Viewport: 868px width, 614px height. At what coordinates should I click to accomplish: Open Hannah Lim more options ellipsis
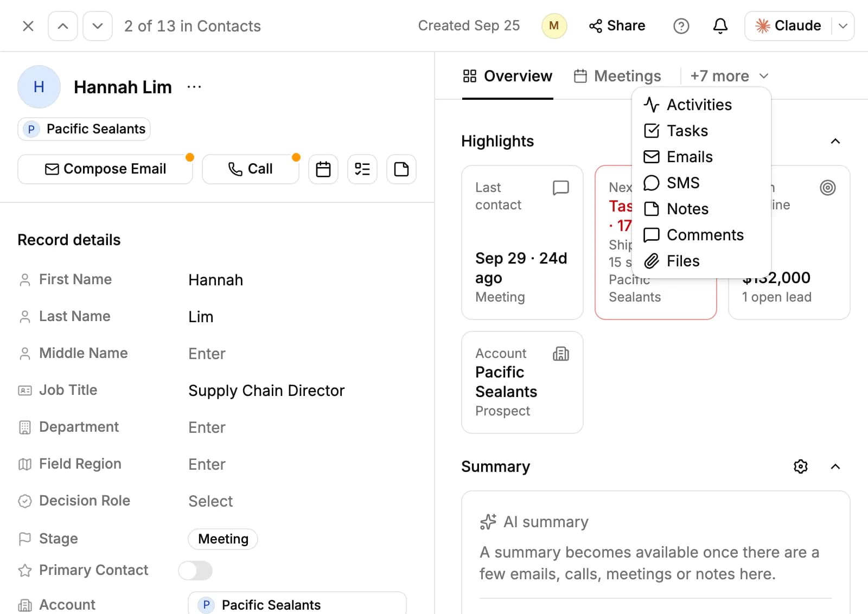(194, 87)
